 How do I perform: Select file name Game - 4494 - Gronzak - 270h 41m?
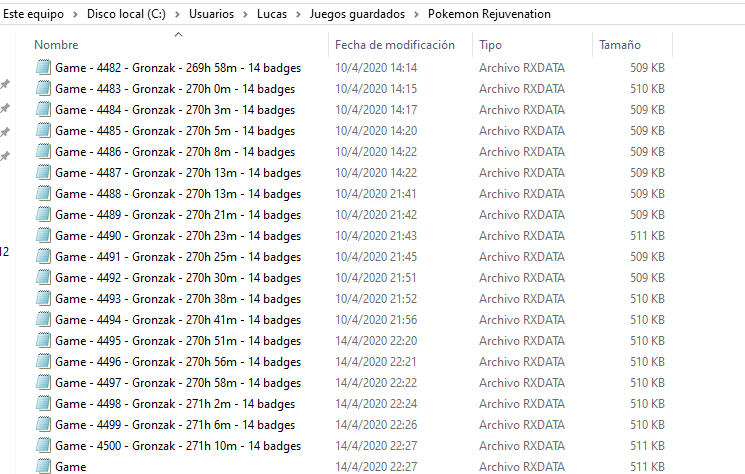coord(178,320)
